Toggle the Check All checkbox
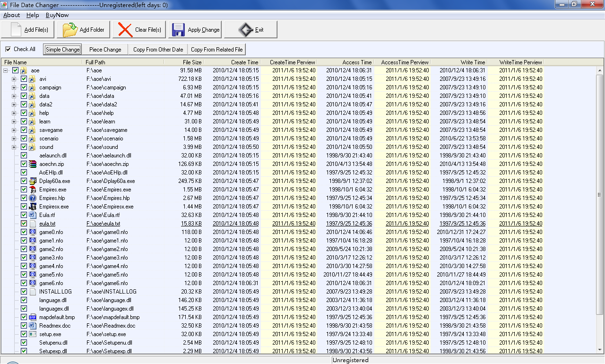This screenshot has width=605, height=364. coord(9,49)
